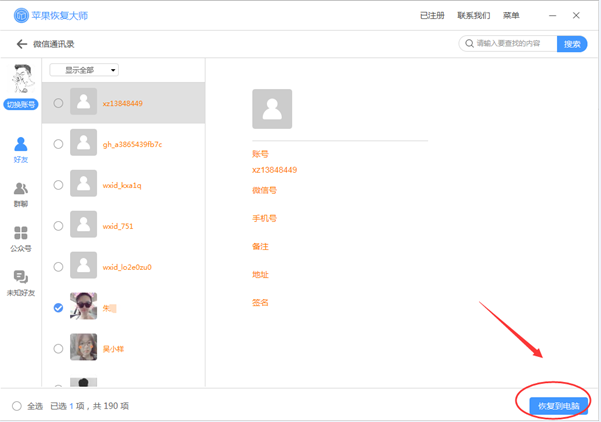Click the back arrow beside 微信通讯录
This screenshot has height=422, width=601.
pos(21,44)
